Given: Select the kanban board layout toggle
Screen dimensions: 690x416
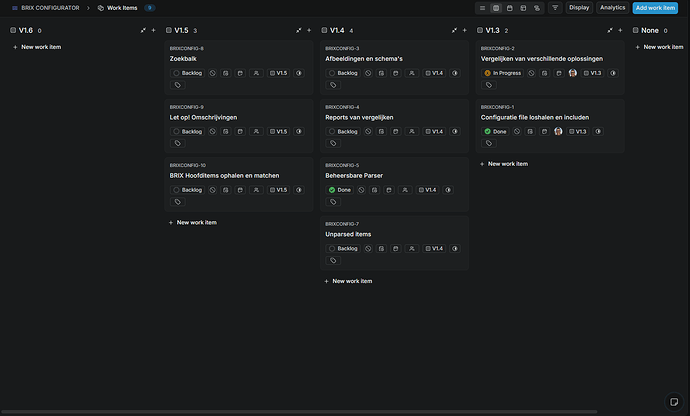Looking at the screenshot, I should 496,7.
